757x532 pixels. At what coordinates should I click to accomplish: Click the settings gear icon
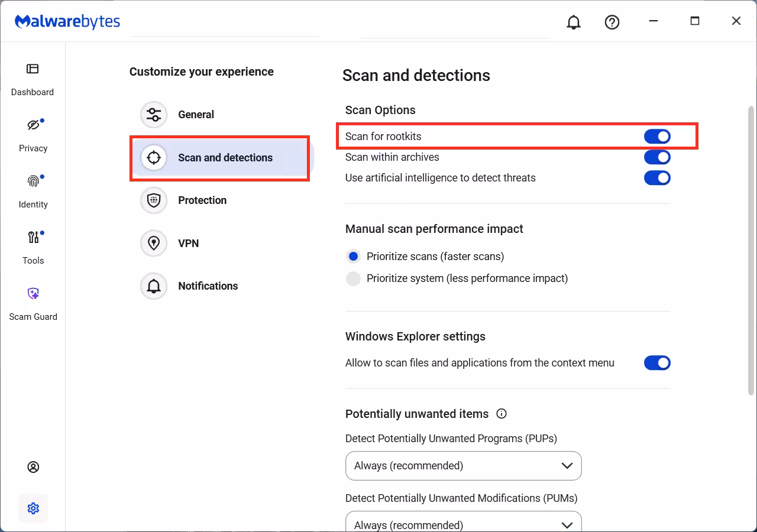pyautogui.click(x=33, y=508)
